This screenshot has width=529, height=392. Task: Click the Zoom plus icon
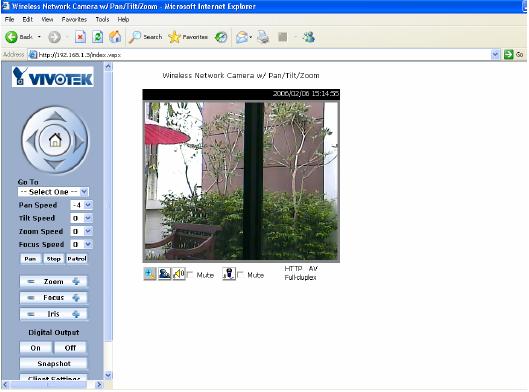76,281
